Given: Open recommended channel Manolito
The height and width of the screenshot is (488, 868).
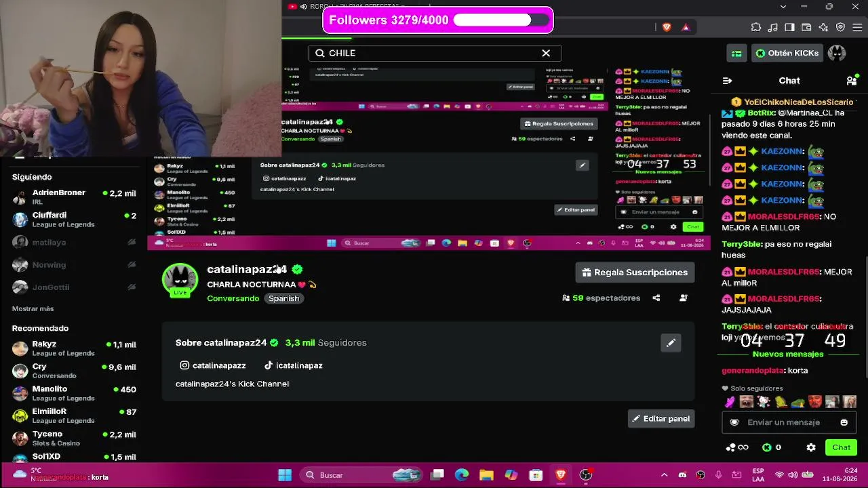Looking at the screenshot, I should pyautogui.click(x=74, y=393).
